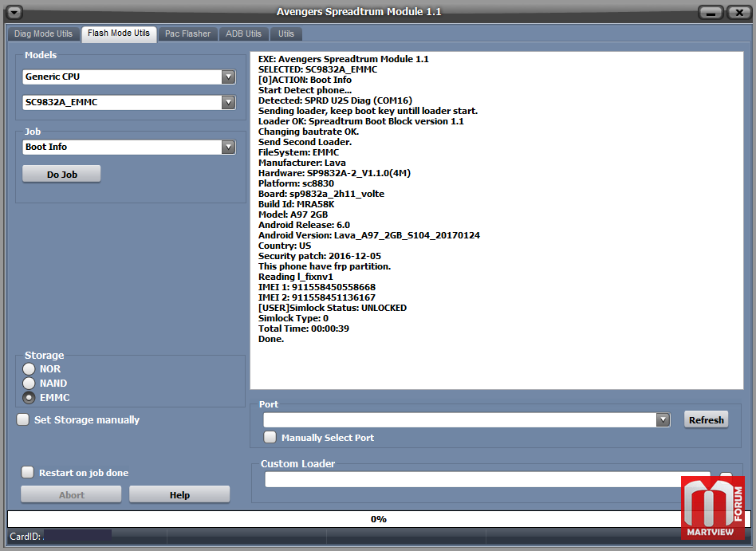
Task: Select the EMMC storage radio button
Action: click(x=29, y=398)
